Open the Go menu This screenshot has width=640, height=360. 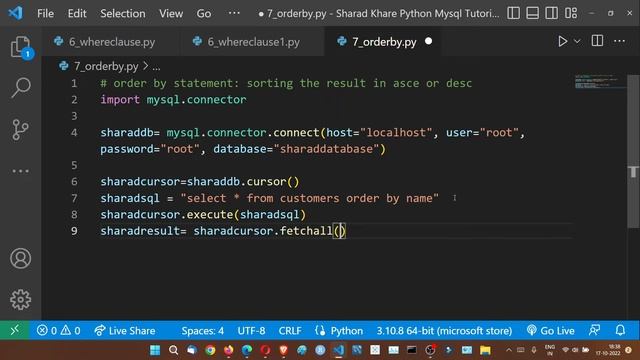204,13
